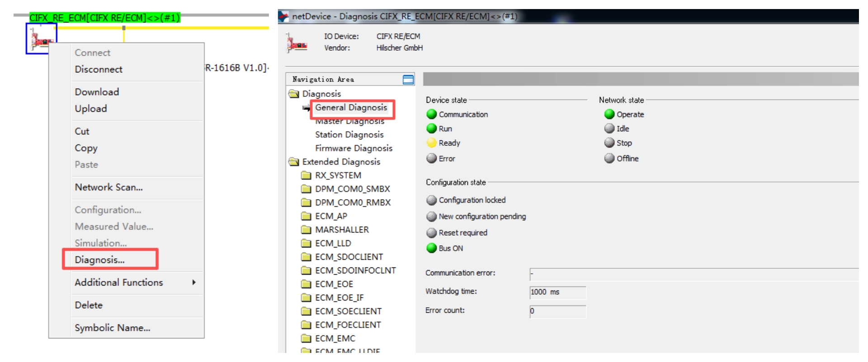
Task: Click the Diagnosis folder icon
Action: pos(294,94)
